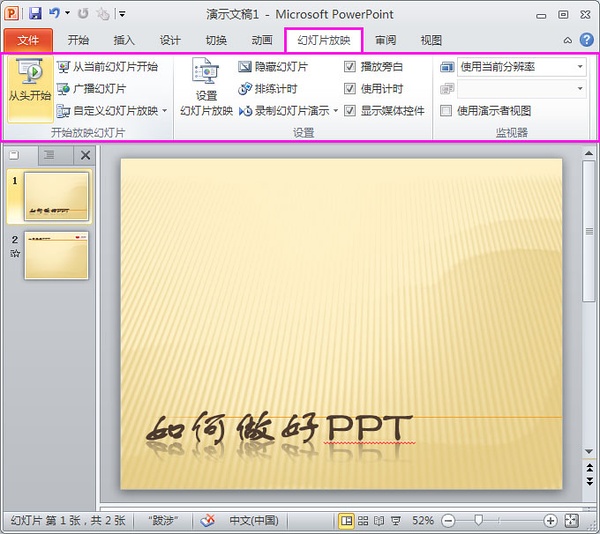Switch to the 动画 ribbon tab
This screenshot has height=534, width=600.
tap(262, 40)
